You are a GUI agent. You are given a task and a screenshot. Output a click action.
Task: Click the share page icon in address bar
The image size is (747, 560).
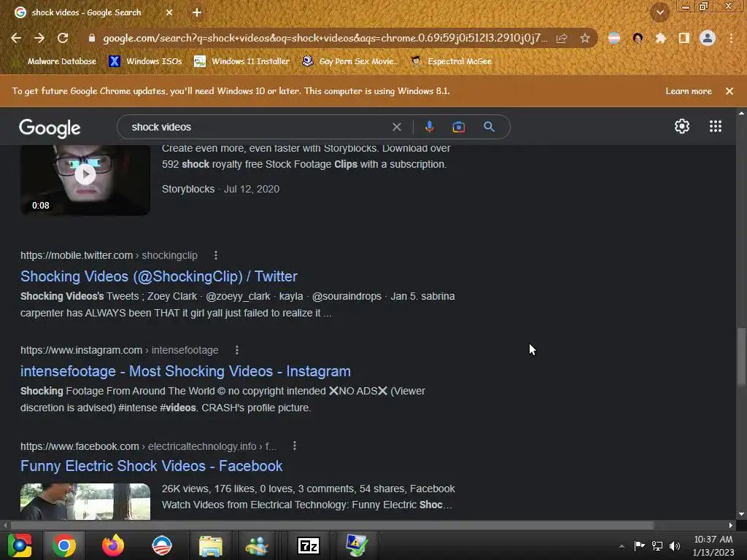[562, 38]
